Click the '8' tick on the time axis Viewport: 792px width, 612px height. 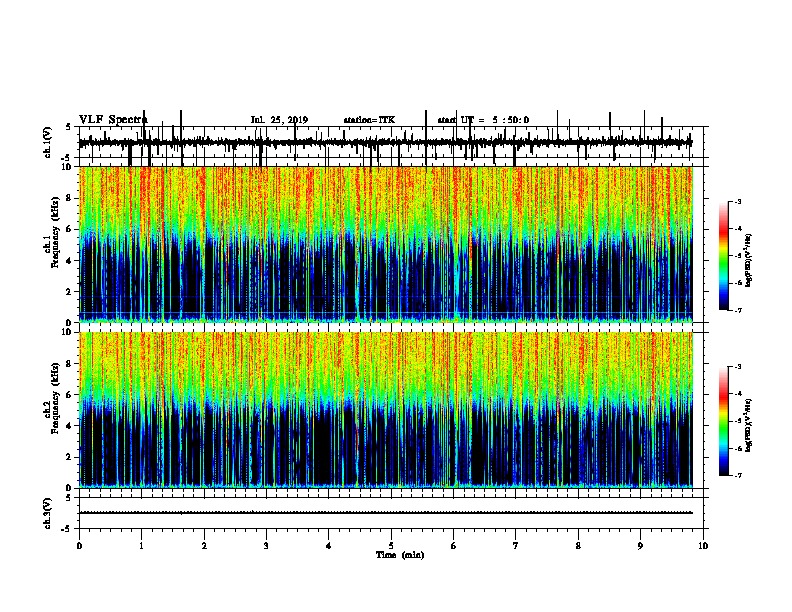(x=578, y=546)
